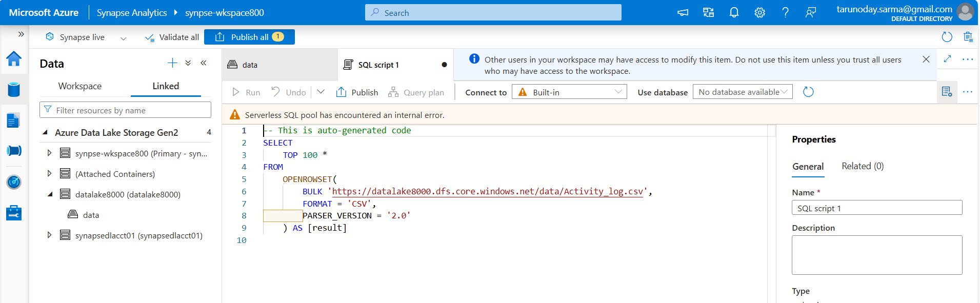
Task: Expand the editor to full screen
Action: tap(948, 59)
